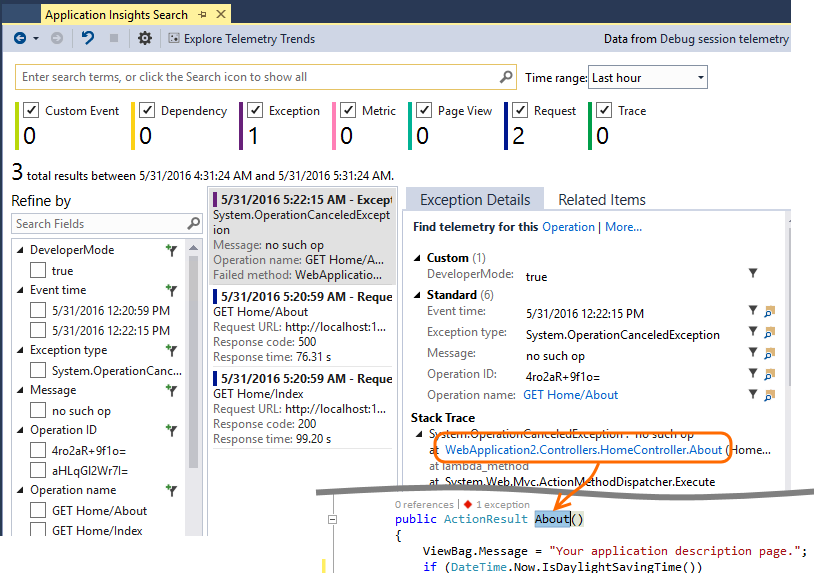Collapse the Standard details section
This screenshot has height=573, width=814.
[x=417, y=295]
